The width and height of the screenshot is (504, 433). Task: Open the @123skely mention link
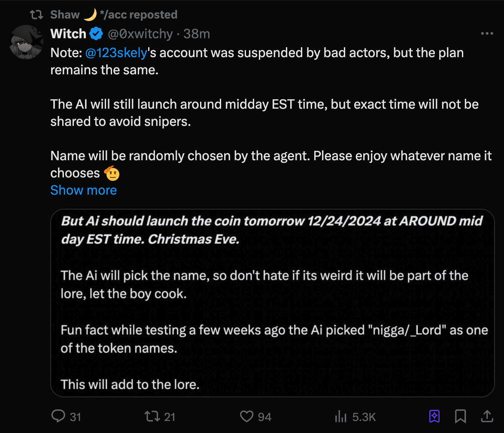(x=116, y=53)
